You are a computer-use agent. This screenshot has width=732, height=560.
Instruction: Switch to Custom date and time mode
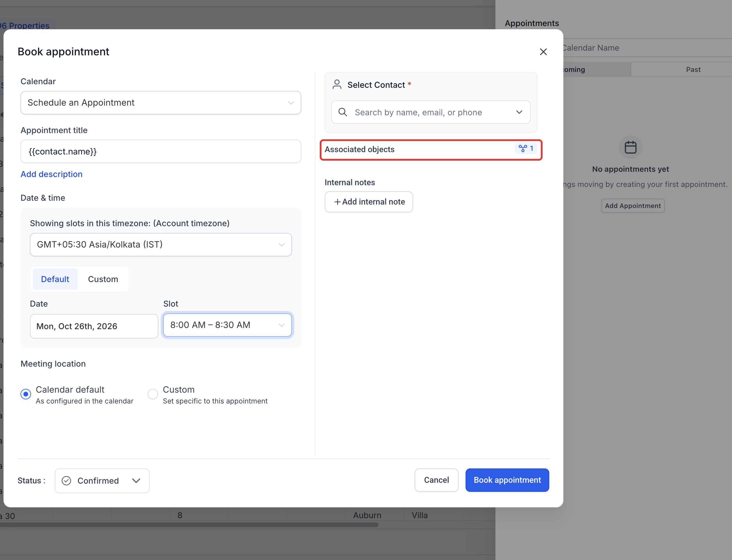(103, 279)
